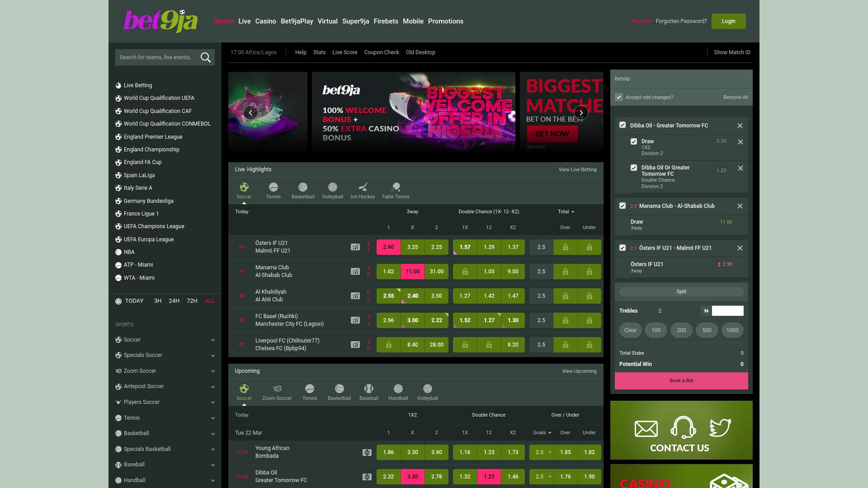Image resolution: width=868 pixels, height=488 pixels.
Task: Click the Register link
Action: (x=641, y=21)
